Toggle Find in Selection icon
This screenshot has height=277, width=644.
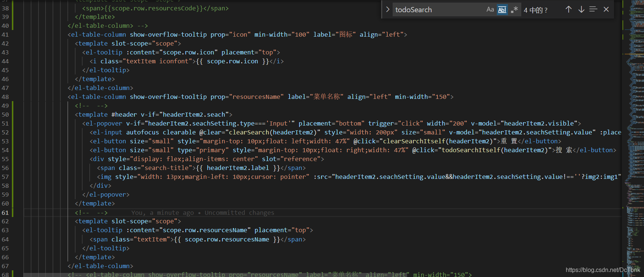point(593,9)
